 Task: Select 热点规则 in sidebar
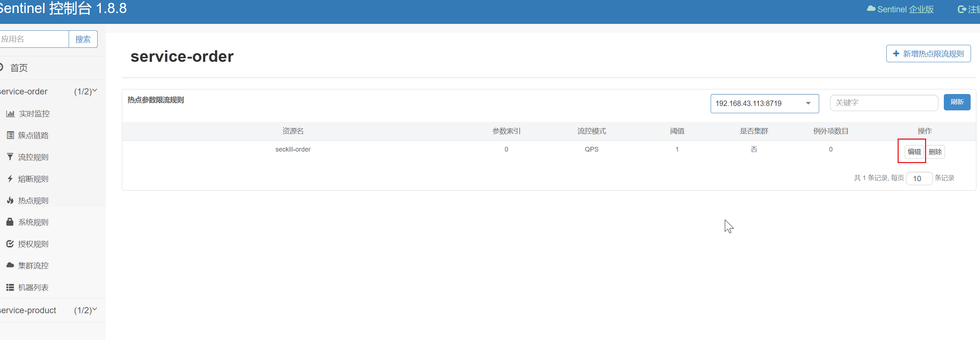(x=33, y=200)
